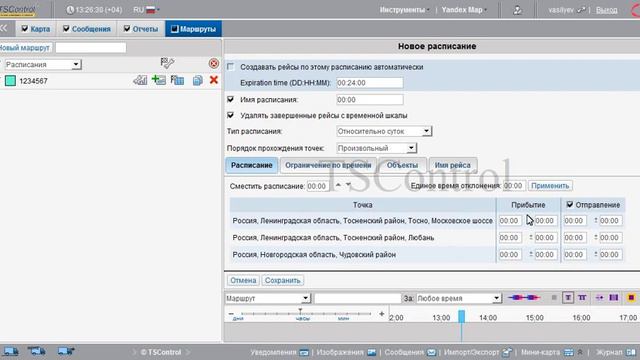Open route chart icon for 1234567
The image size is (640, 360).
point(140,80)
